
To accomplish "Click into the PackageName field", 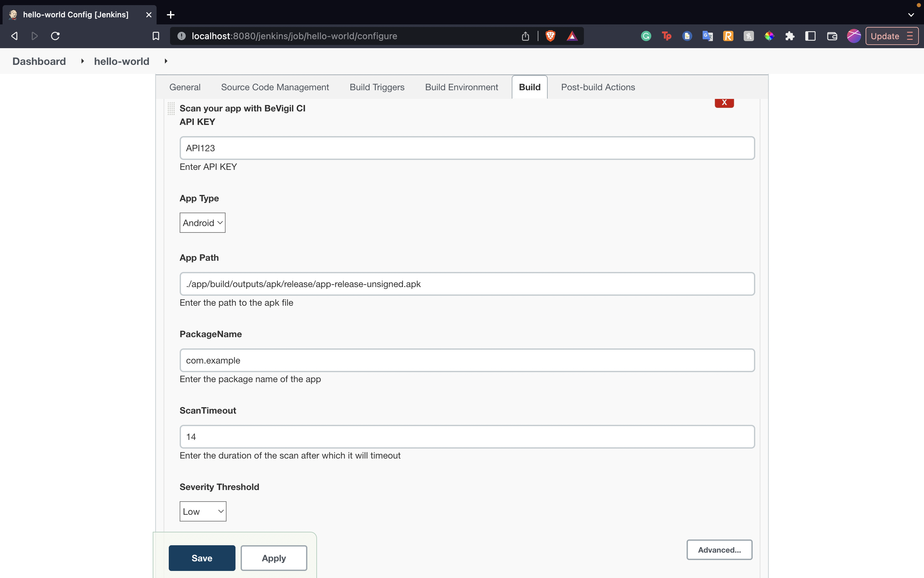I will [x=467, y=360].
